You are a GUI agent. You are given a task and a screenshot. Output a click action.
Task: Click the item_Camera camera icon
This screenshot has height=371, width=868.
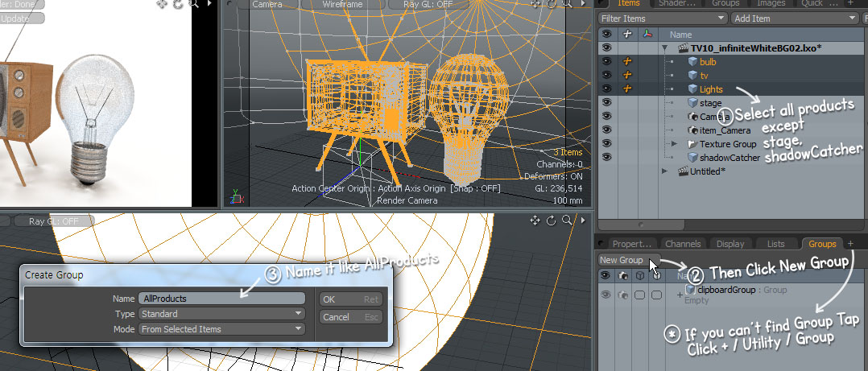(x=692, y=130)
